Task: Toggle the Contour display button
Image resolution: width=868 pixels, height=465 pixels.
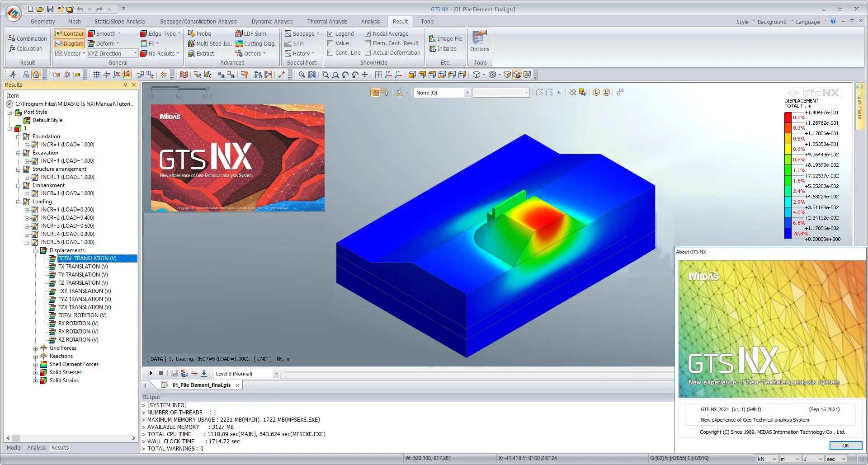Action: point(69,33)
